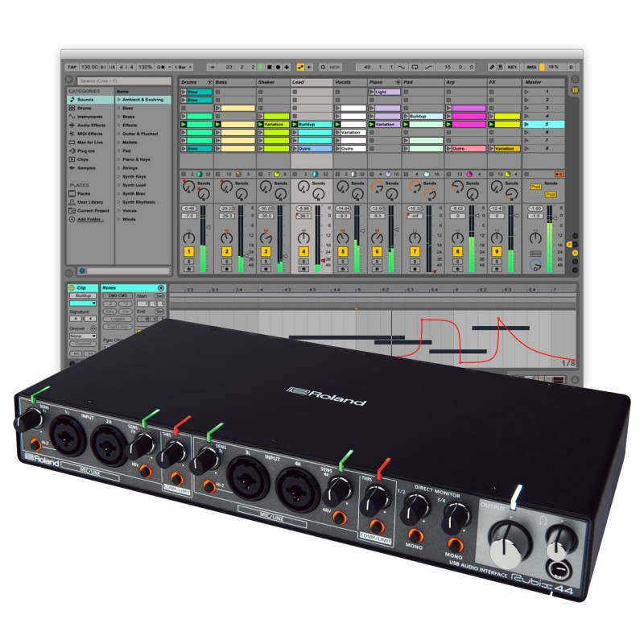Click the Arrangement Record button
Viewport: 644px width, 644px height.
click(278, 67)
